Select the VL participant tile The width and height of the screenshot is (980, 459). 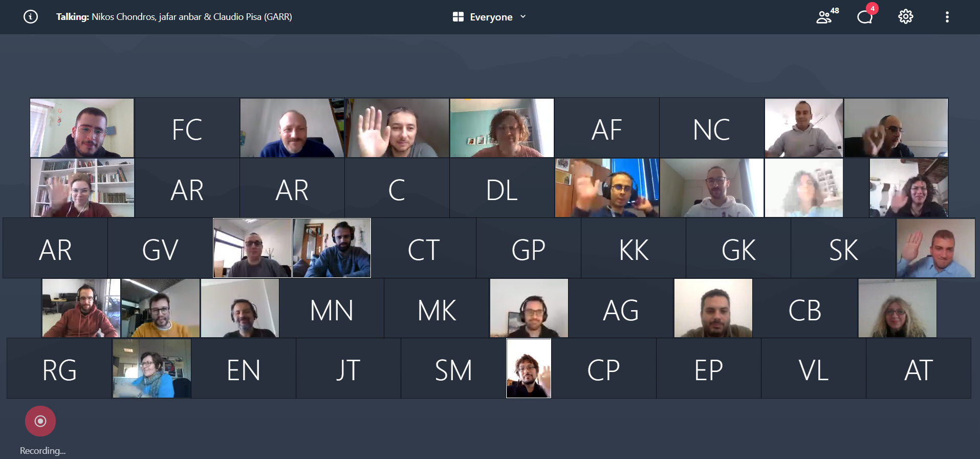click(814, 368)
